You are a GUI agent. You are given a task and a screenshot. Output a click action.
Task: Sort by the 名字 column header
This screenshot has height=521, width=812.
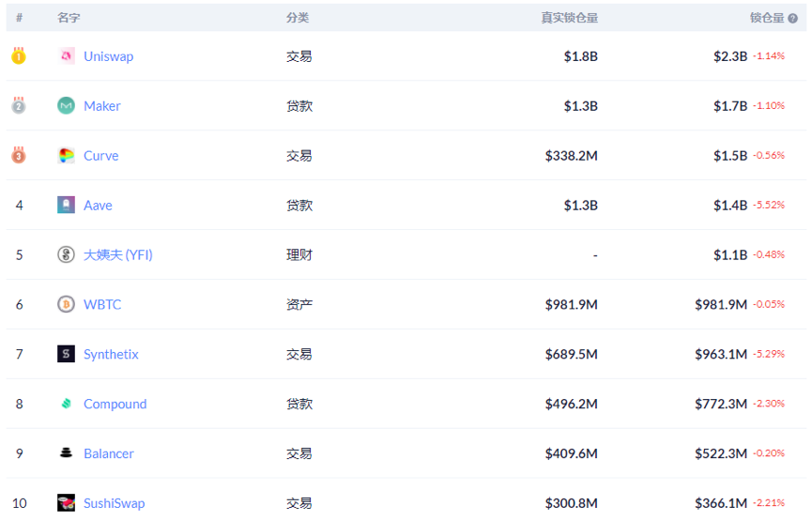pyautogui.click(x=69, y=18)
